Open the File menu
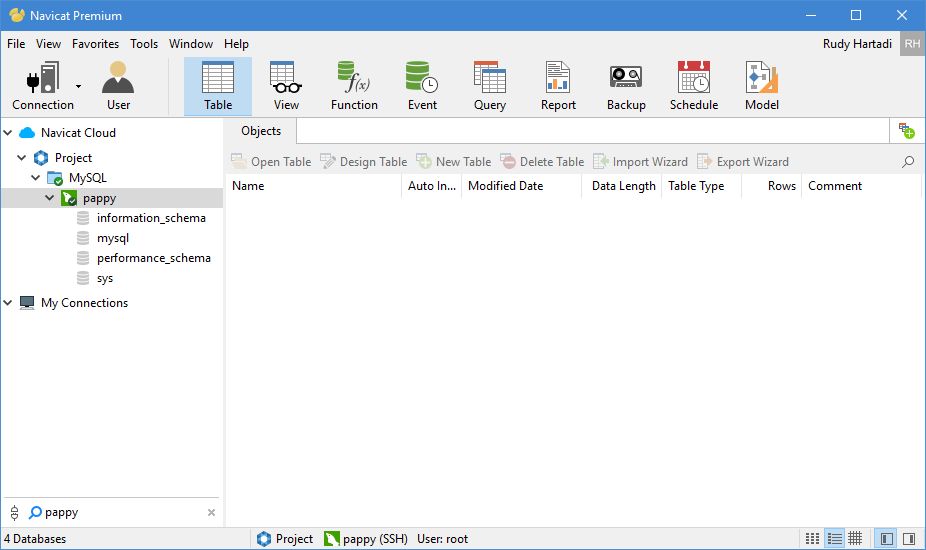926x550 pixels. (x=16, y=44)
